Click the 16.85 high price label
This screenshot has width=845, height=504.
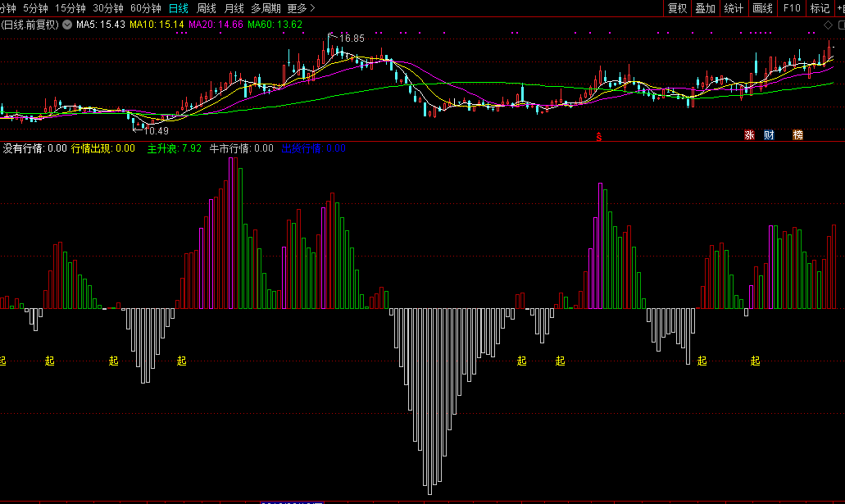351,38
